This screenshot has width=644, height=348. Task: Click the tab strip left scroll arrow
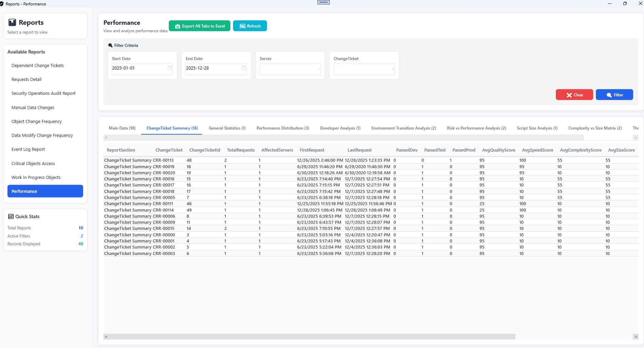tap(106, 138)
